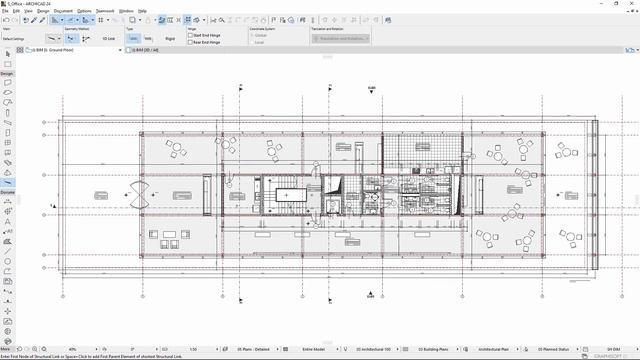Click the Document section header in the toolbox
Viewport: 640px width, 360px height.
point(7,192)
